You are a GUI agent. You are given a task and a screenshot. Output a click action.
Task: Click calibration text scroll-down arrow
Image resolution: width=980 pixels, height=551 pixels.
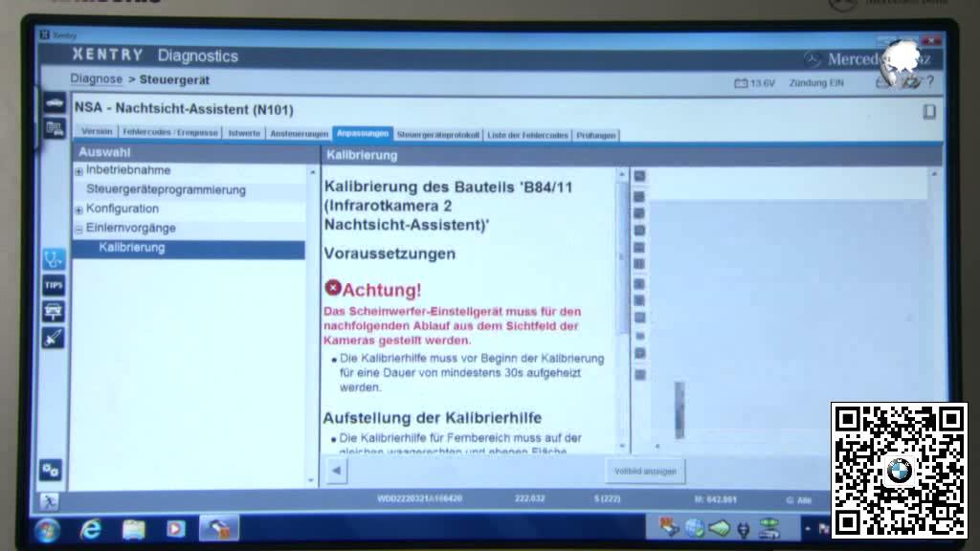(x=622, y=446)
